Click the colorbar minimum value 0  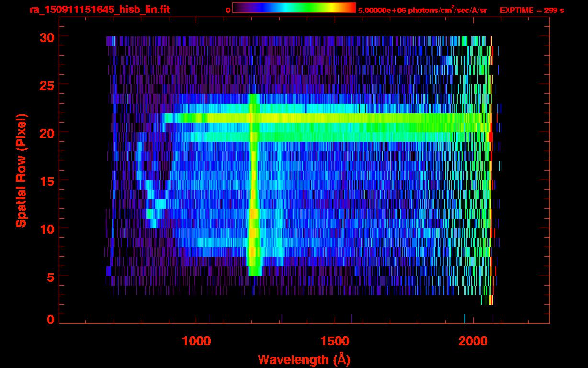tap(228, 10)
